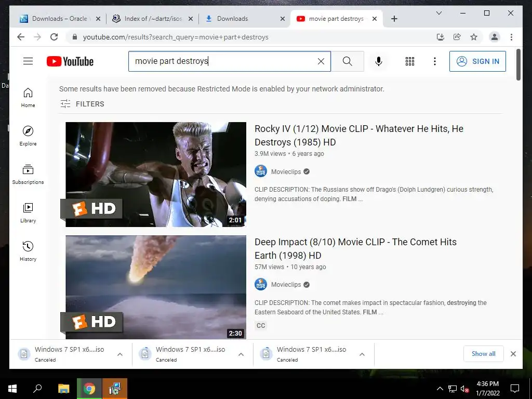Click the YouTube logo
532x399 pixels.
click(70, 61)
